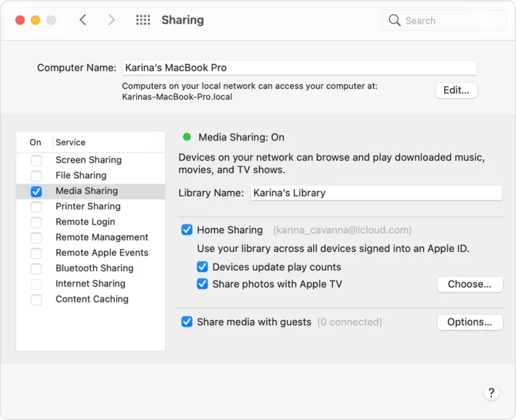Enable the File Sharing checkbox
Image resolution: width=516 pixels, height=420 pixels.
tap(36, 176)
